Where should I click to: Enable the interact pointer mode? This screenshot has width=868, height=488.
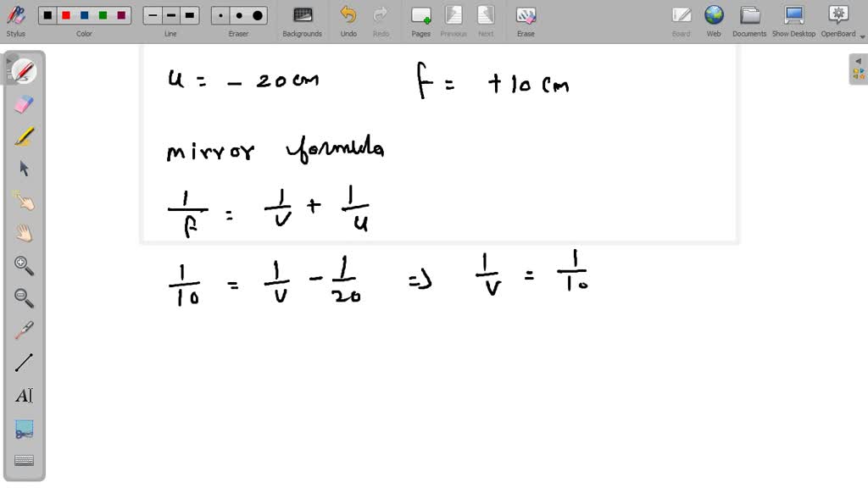point(24,202)
